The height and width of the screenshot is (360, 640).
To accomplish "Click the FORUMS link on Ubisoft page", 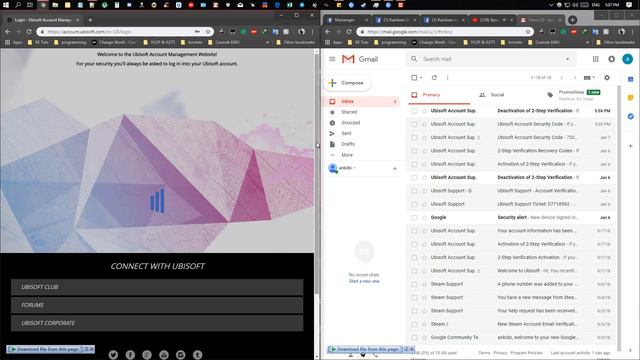I will click(x=157, y=305).
